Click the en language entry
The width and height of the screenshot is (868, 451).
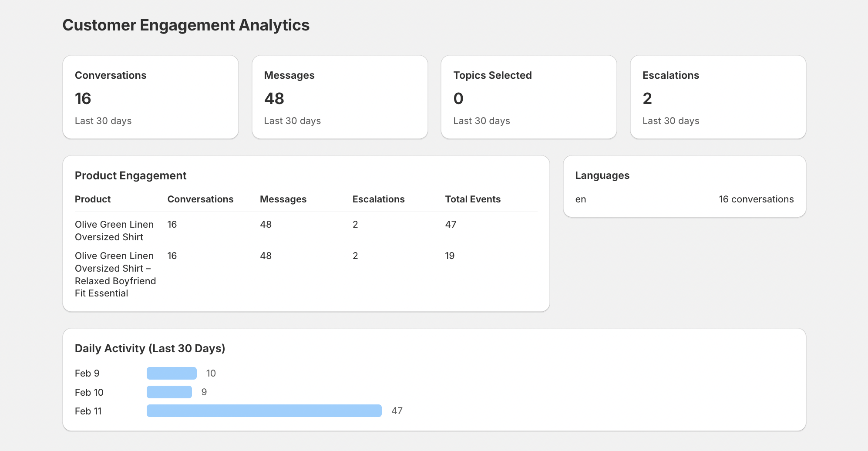tap(580, 199)
